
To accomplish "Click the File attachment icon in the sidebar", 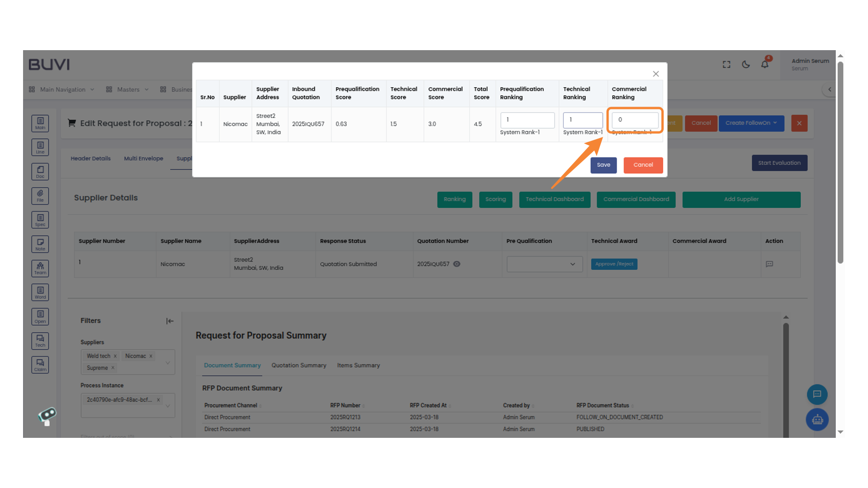I will [40, 196].
